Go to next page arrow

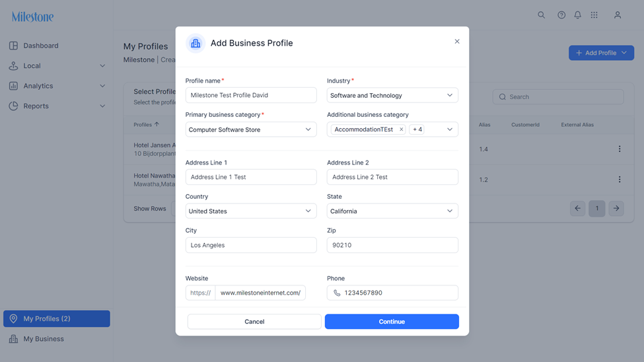coord(616,208)
